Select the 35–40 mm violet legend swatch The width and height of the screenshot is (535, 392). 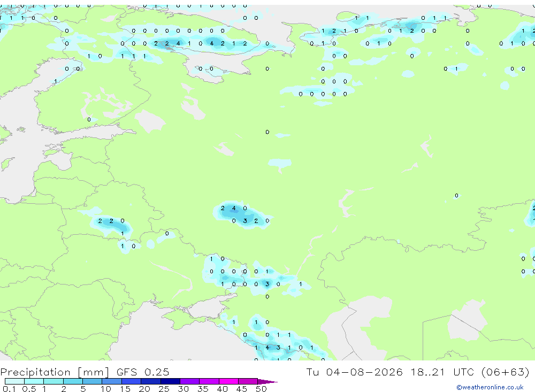click(209, 381)
